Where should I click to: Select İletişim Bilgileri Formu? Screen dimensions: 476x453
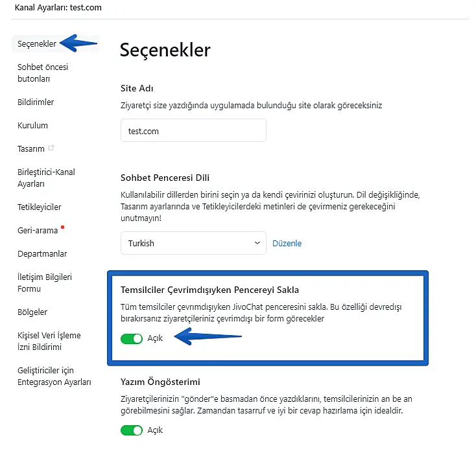[x=45, y=283]
